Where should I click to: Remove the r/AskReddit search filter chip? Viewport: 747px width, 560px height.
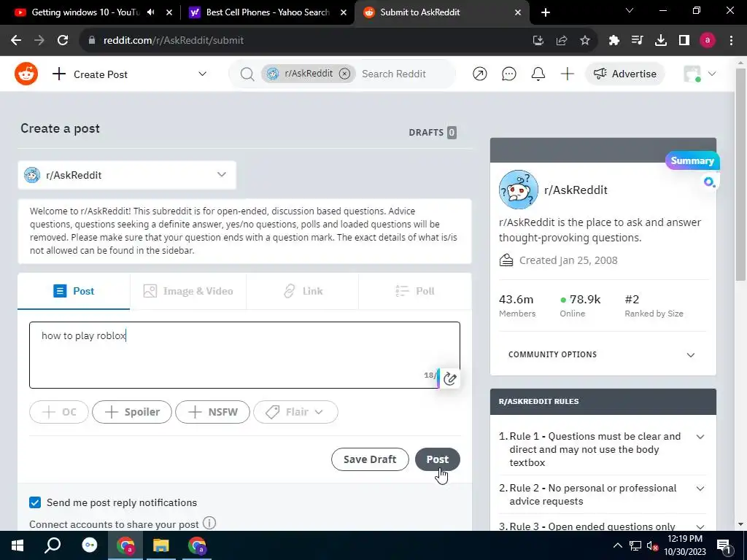pos(344,74)
